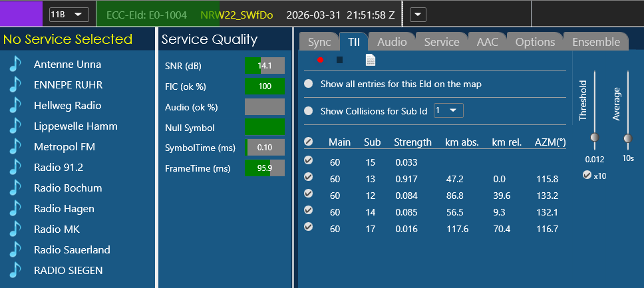
Task: Click the music note icon beside RADIO SIEGEN
Action: click(x=15, y=271)
